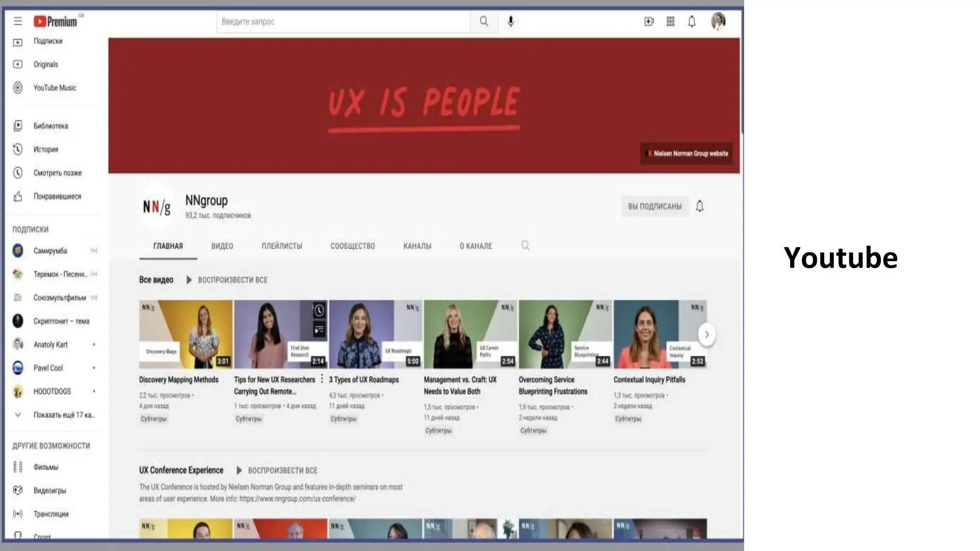This screenshot has width=980, height=551.
Task: Go to YouTube Premium home logo
Action: tap(56, 22)
